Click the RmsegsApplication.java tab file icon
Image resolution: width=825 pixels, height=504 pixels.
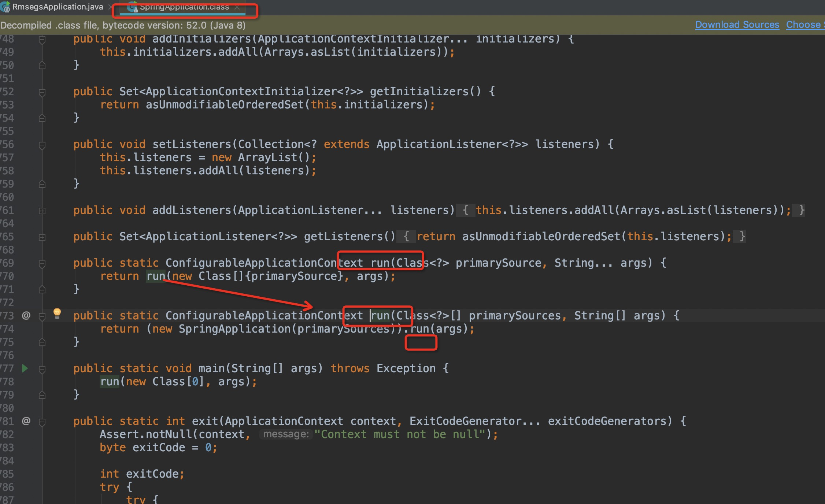(x=5, y=7)
